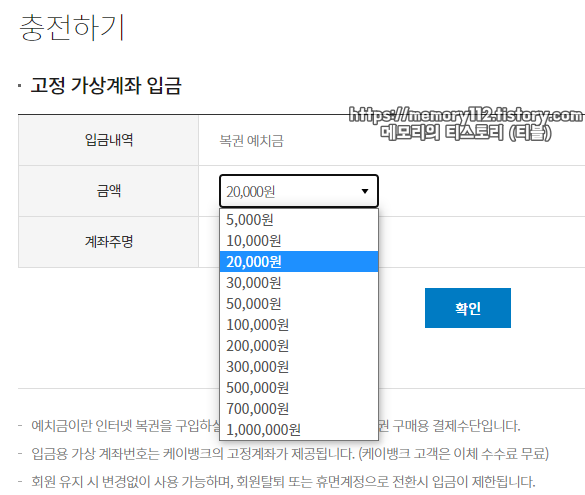Click the blue 확인 button

point(467,308)
